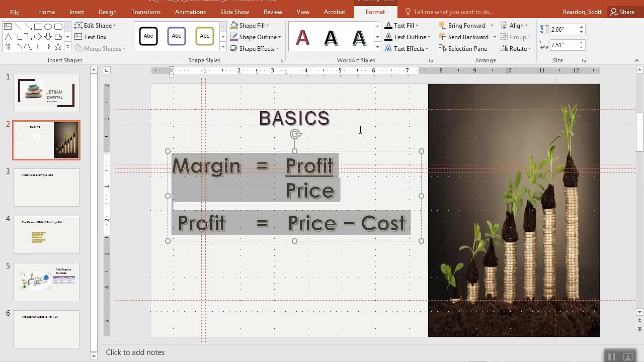Switch to the Home tab
Image resolution: width=644 pixels, height=362 pixels.
point(46,12)
